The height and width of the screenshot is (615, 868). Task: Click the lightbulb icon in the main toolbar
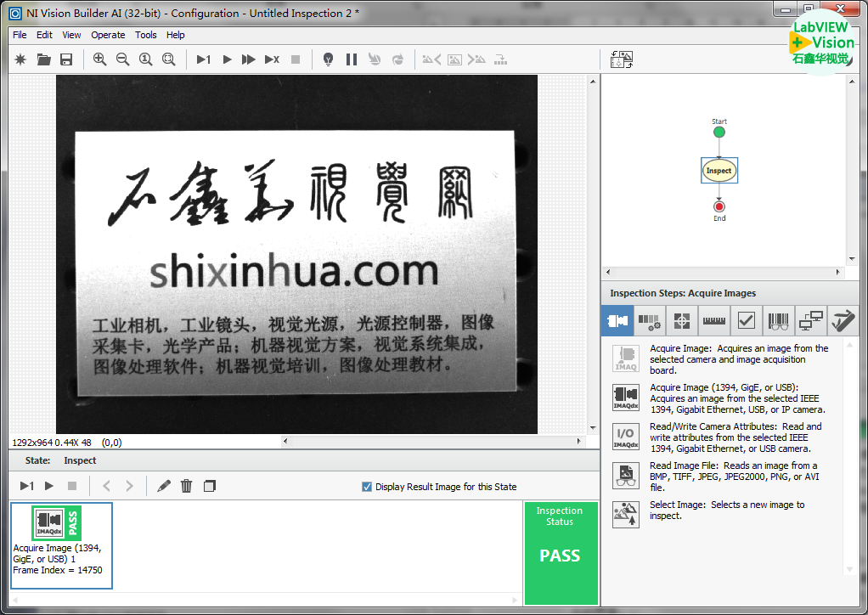point(328,59)
